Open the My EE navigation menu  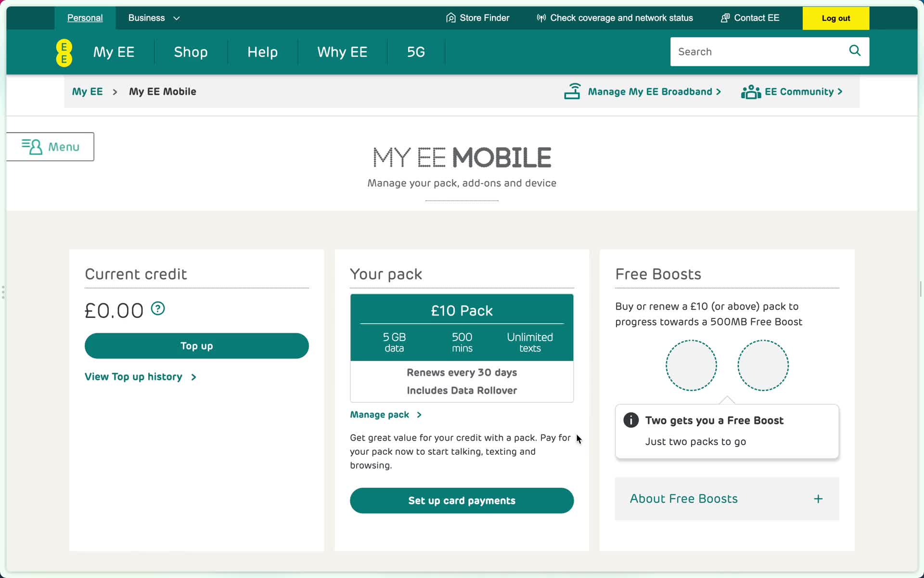[114, 52]
